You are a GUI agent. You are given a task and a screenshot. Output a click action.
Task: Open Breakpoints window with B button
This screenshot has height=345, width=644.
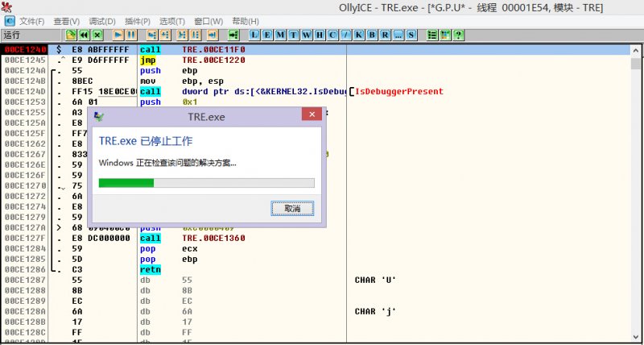[x=372, y=35]
